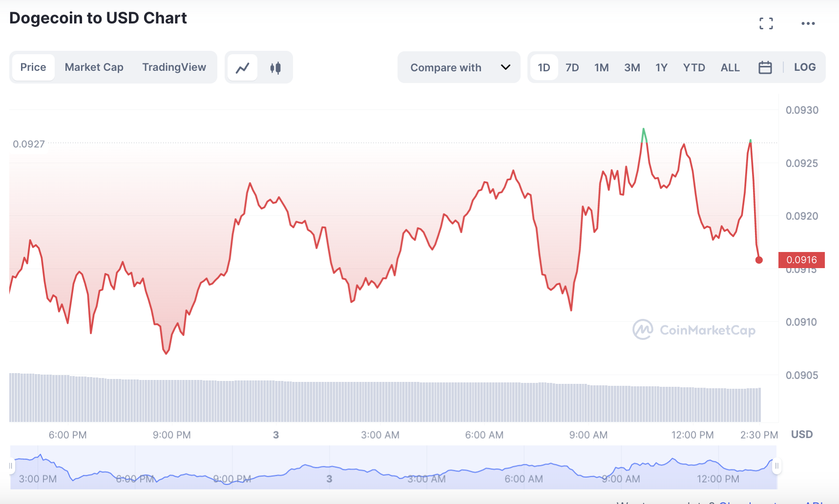839x504 pixels.
Task: Click the 12:00 PM main axis label
Action: pos(692,435)
